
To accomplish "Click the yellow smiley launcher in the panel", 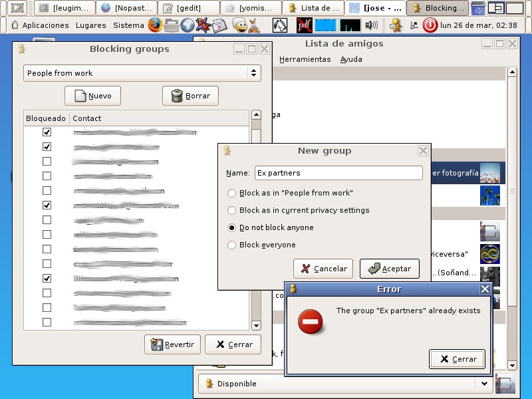I will click(x=239, y=25).
